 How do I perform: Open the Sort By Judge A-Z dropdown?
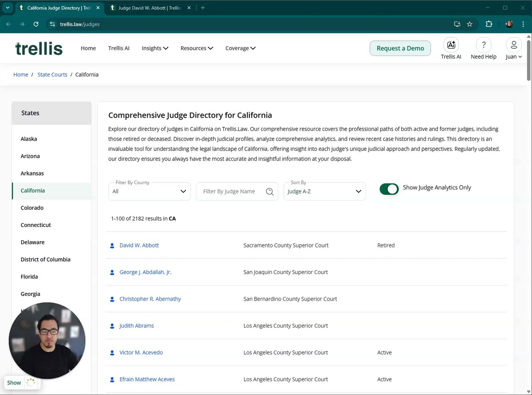click(x=324, y=191)
